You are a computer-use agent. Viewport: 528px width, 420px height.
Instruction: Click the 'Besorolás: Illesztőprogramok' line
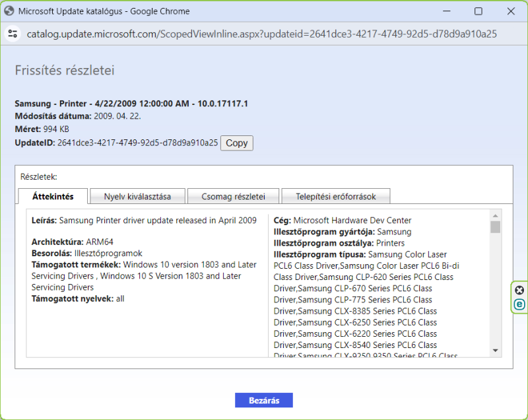tap(87, 254)
